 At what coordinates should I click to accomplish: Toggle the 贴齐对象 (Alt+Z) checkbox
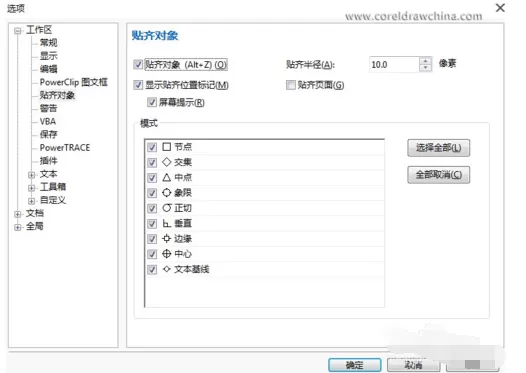[138, 64]
